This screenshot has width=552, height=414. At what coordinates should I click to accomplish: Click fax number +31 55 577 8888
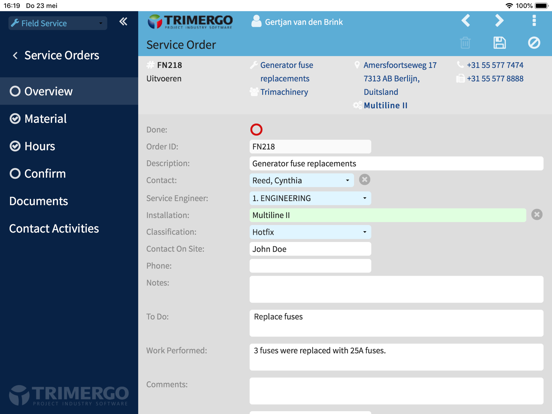[x=495, y=79]
